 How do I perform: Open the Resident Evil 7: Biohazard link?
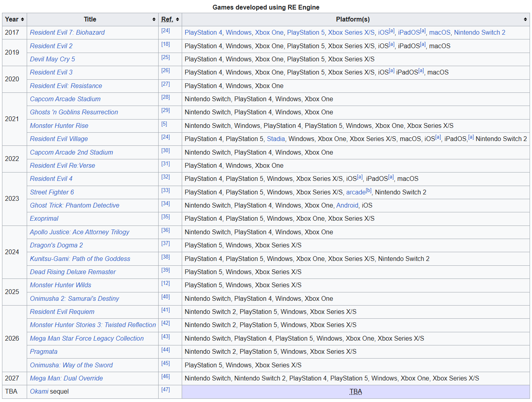(x=67, y=33)
